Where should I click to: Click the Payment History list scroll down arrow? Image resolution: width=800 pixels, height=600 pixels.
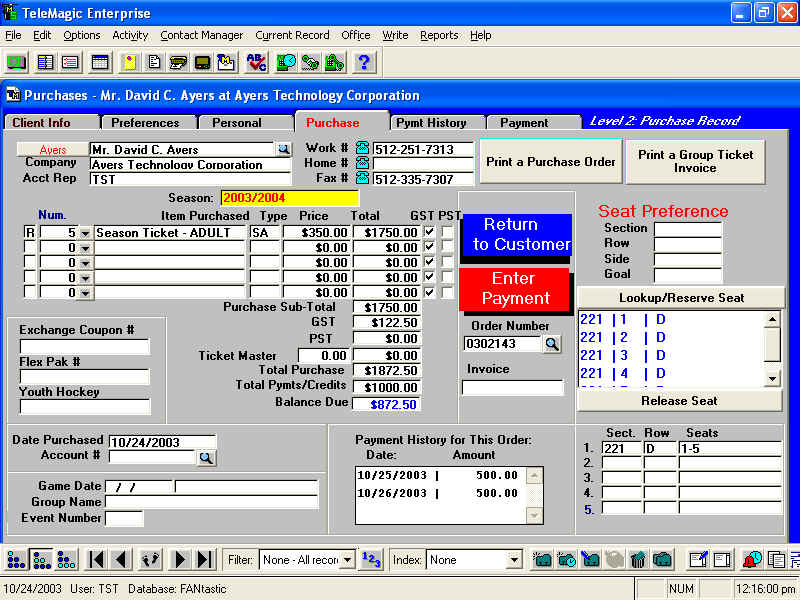(534, 515)
